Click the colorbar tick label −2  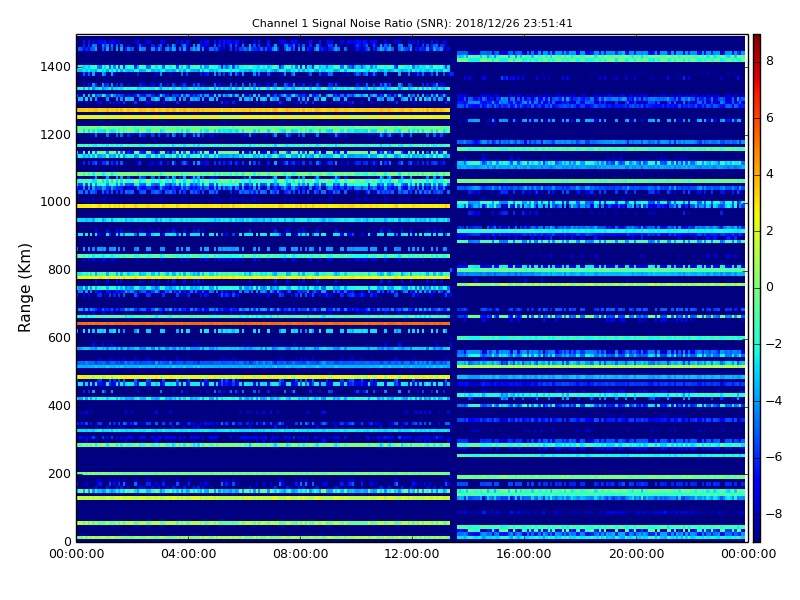pyautogui.click(x=774, y=344)
